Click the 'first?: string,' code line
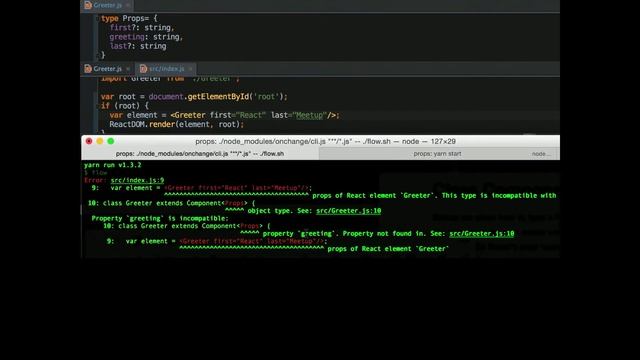This screenshot has height=360, width=640. click(142, 28)
